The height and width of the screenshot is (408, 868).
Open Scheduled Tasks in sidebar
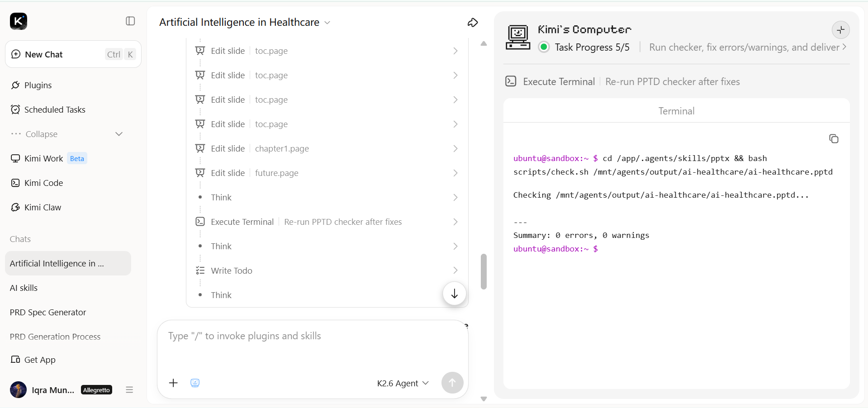[55, 109]
